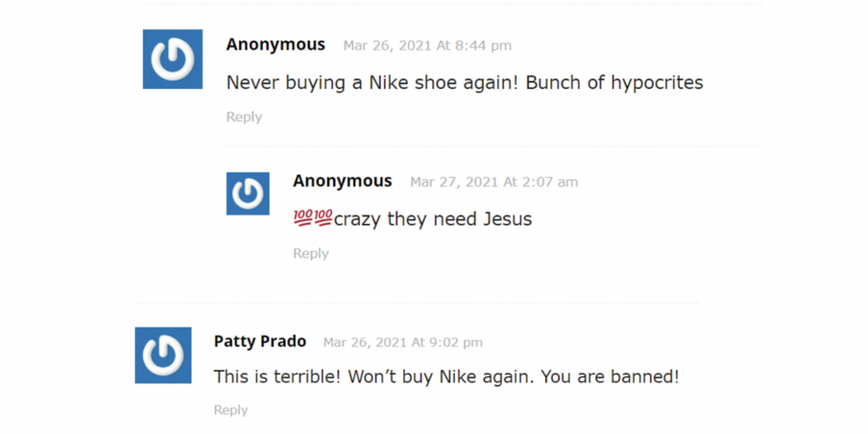Reply to Patty Prado's comment
Image resolution: width=868 pixels, height=434 pixels.
[231, 410]
